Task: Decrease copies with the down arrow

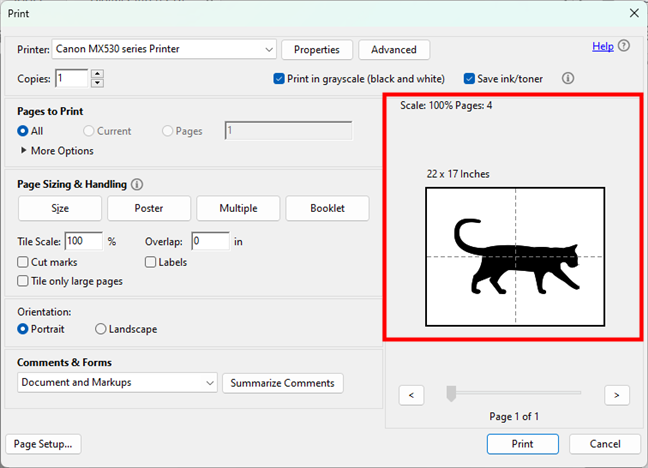Action: [x=97, y=83]
